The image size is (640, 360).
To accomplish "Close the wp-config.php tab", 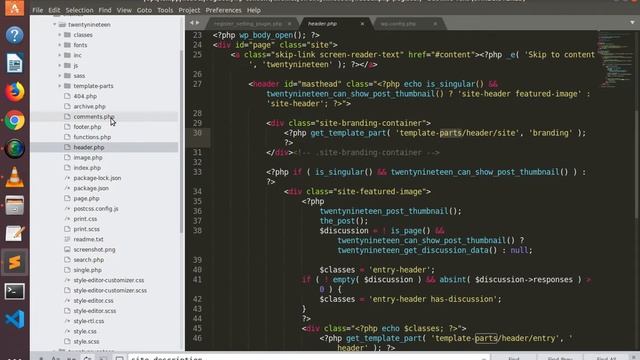I will [x=435, y=24].
